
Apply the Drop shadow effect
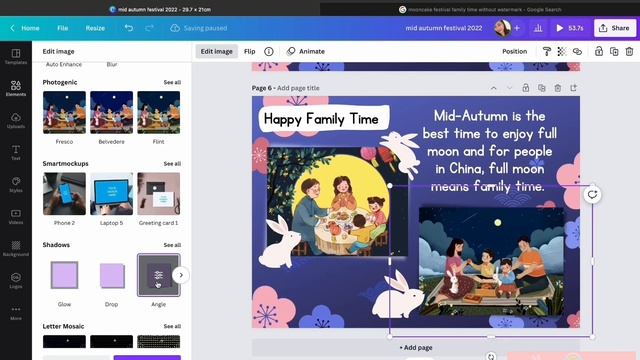tap(111, 275)
